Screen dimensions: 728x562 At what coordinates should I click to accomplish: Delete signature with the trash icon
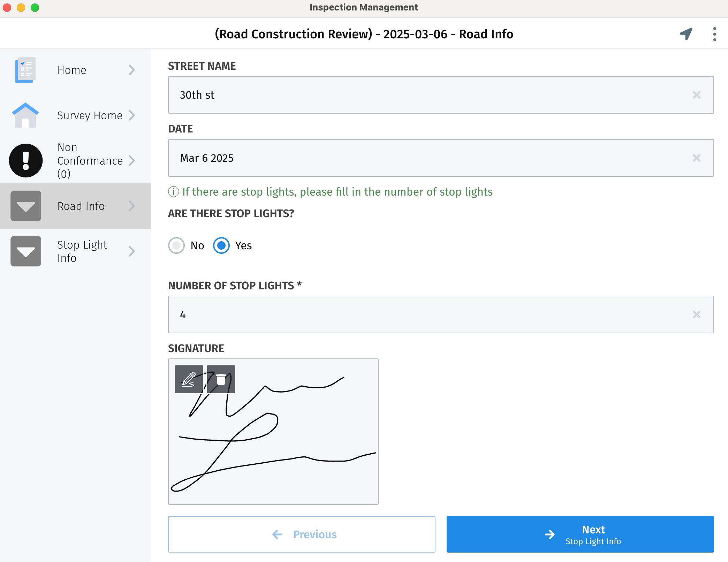coord(221,379)
